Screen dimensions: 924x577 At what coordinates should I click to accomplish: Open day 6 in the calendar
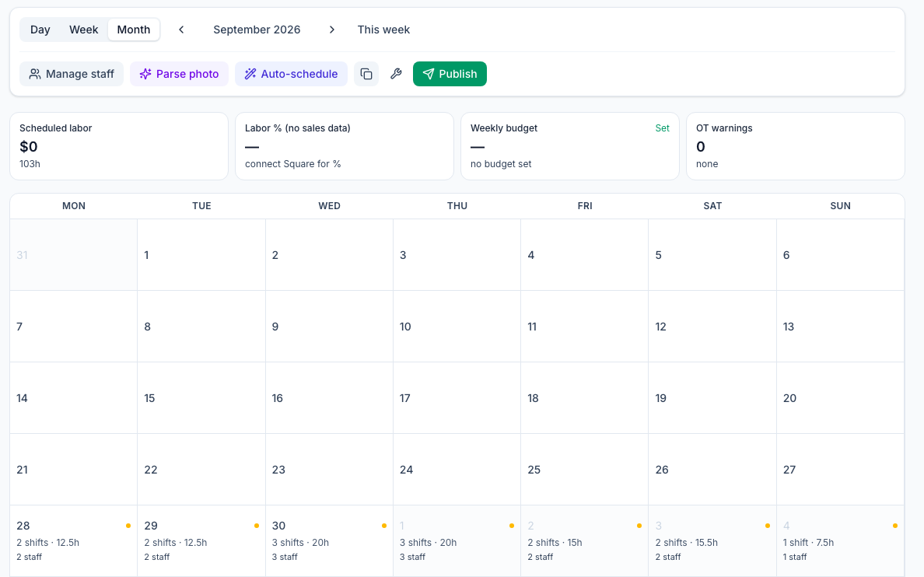point(840,255)
